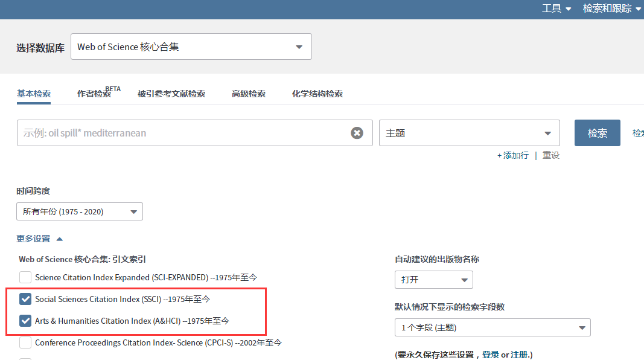
Task: Switch to the 高级检索 tab
Action: click(249, 94)
